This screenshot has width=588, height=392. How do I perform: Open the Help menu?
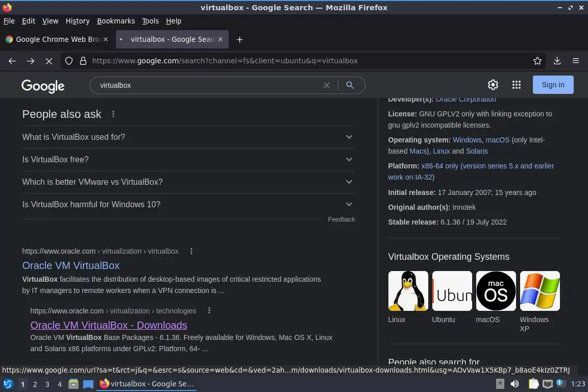[x=174, y=21]
